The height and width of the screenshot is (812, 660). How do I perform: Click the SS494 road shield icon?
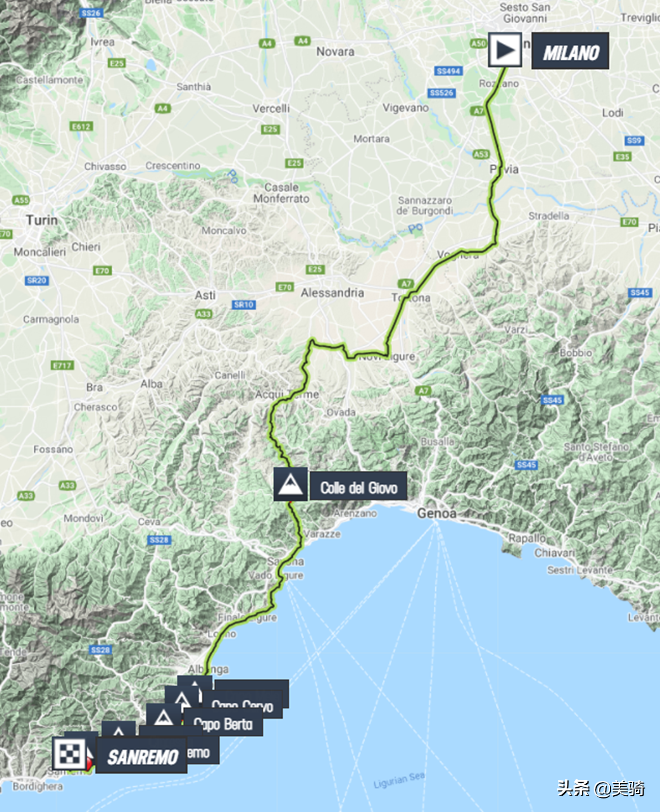[x=449, y=71]
